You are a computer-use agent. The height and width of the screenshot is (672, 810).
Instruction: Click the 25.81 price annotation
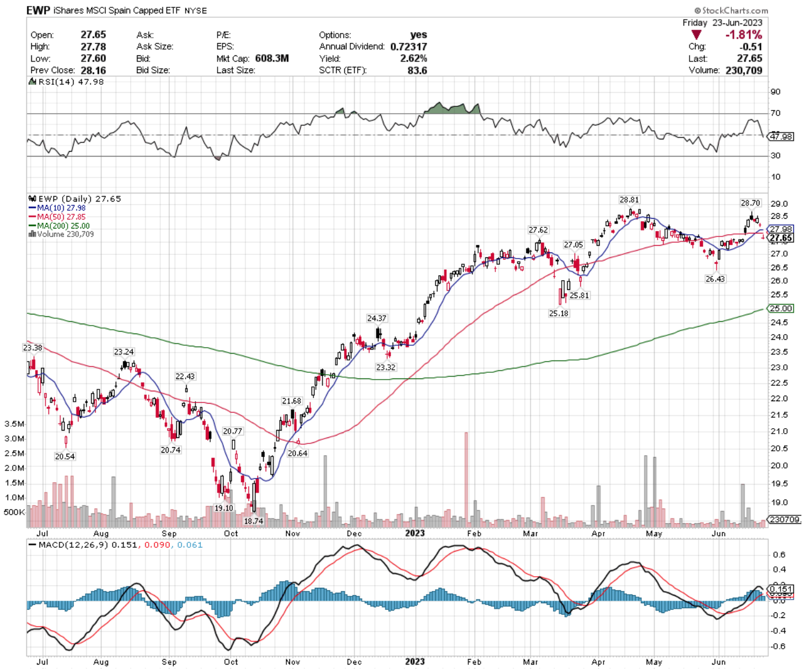[x=579, y=295]
